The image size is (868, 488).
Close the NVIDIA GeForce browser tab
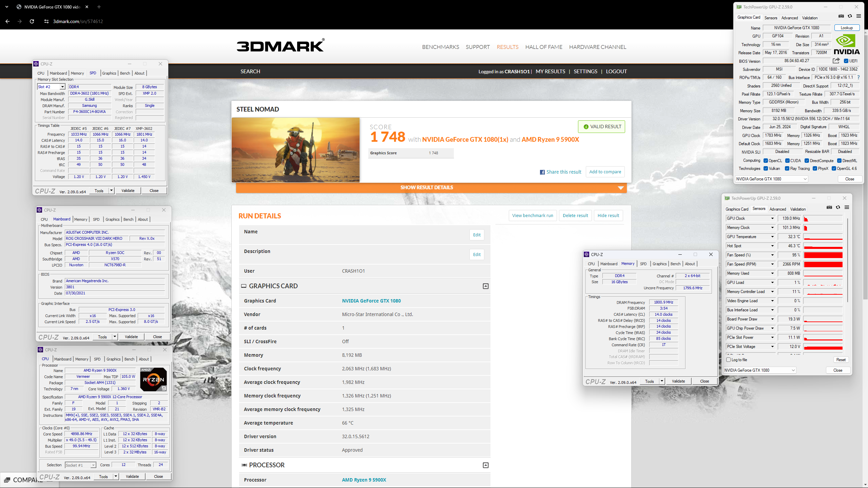[x=87, y=7]
